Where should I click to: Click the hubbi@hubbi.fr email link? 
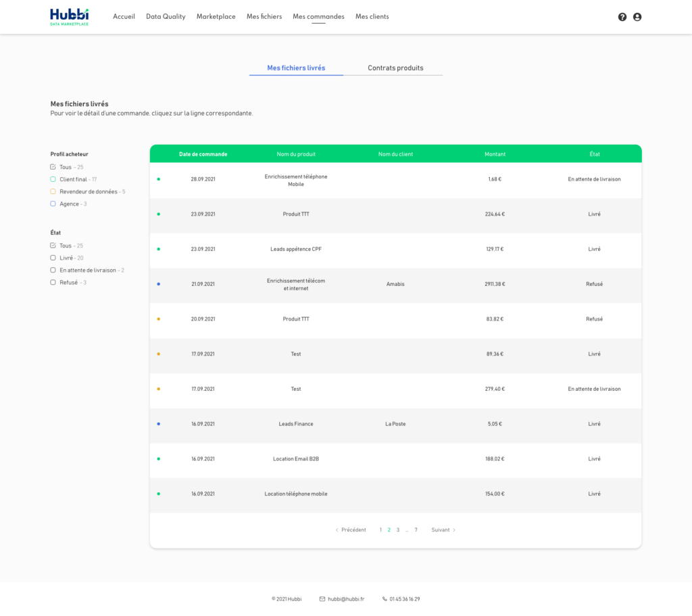tap(346, 599)
